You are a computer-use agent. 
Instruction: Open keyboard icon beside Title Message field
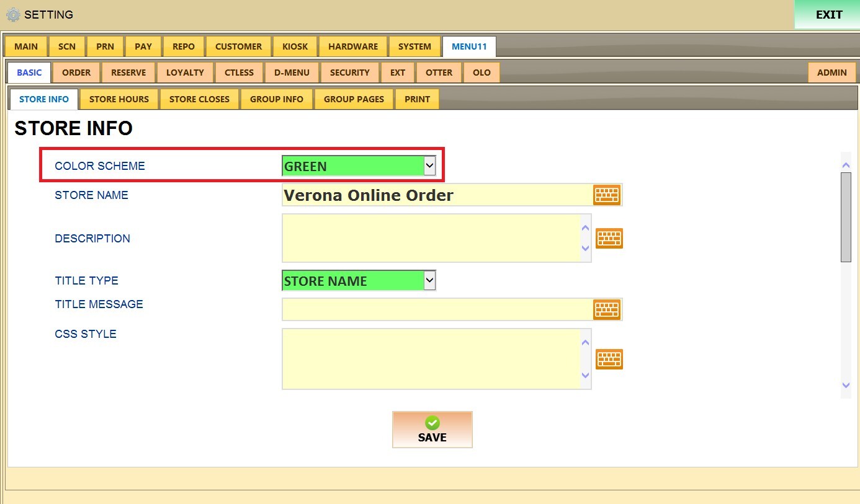[x=607, y=309]
